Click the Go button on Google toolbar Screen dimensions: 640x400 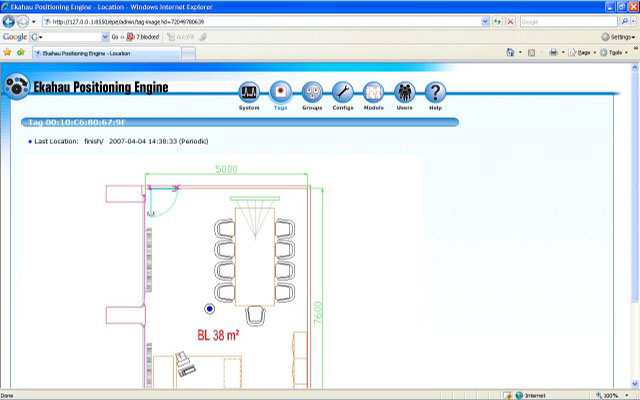115,37
